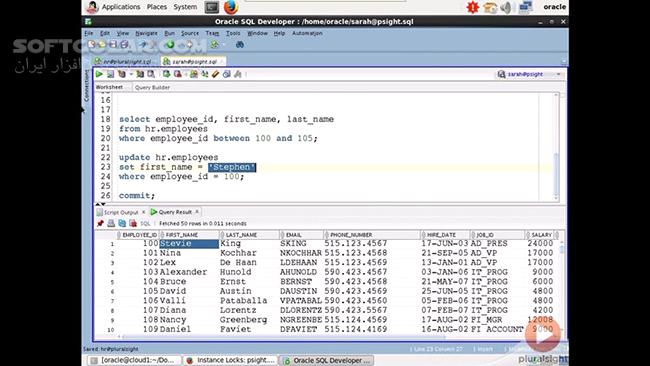Switch to the oracle@cloud1 terminal taskbar window
Viewport: 650px width, 366px height.
(x=134, y=360)
